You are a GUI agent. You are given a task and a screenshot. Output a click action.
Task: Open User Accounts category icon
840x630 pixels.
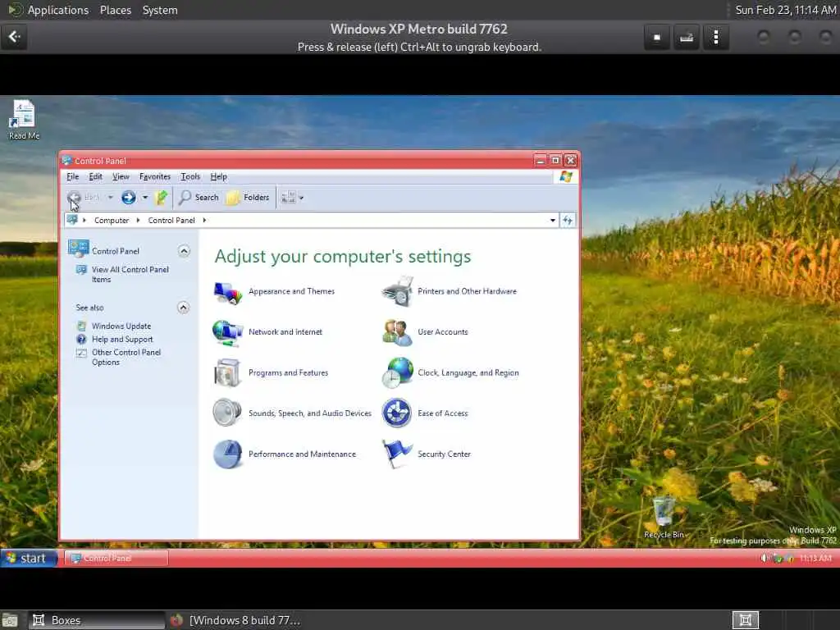point(397,333)
